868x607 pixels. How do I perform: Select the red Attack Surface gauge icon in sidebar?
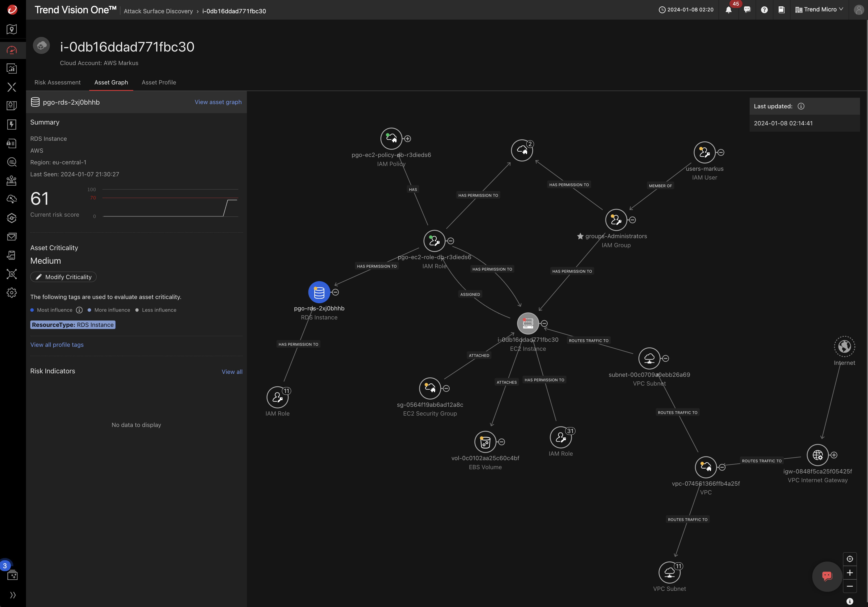12,50
